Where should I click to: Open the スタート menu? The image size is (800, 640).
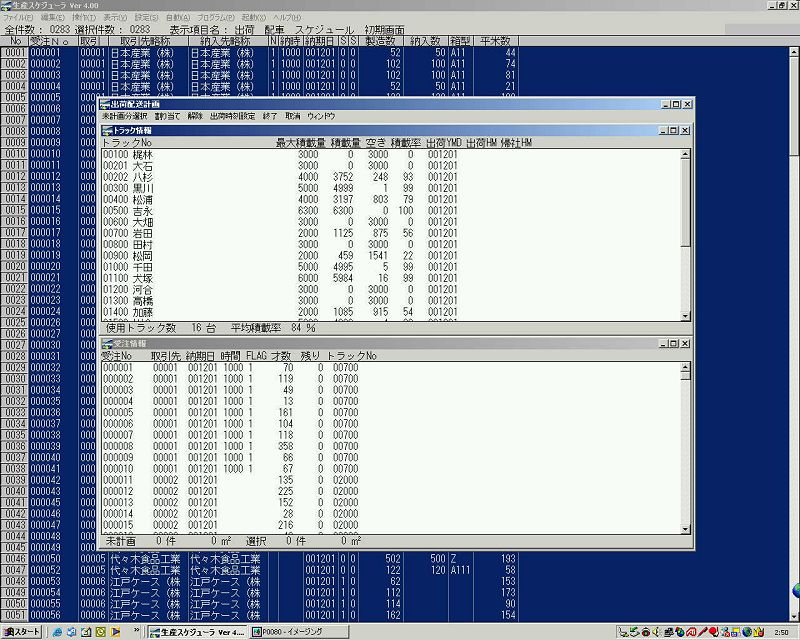click(22, 632)
